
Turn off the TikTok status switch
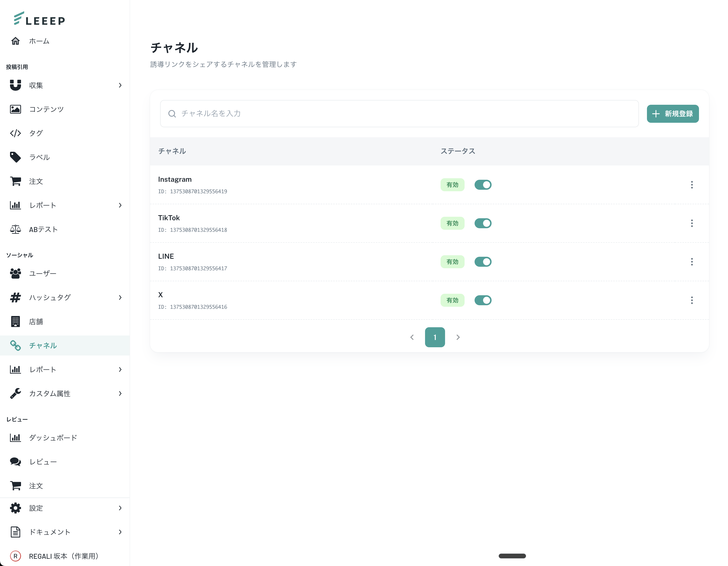(x=483, y=223)
